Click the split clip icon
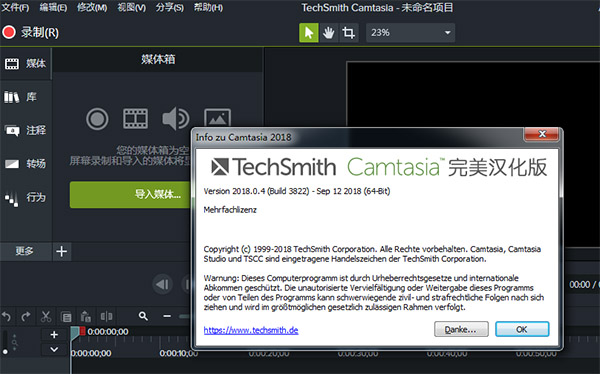600x374 pixels. [x=106, y=316]
